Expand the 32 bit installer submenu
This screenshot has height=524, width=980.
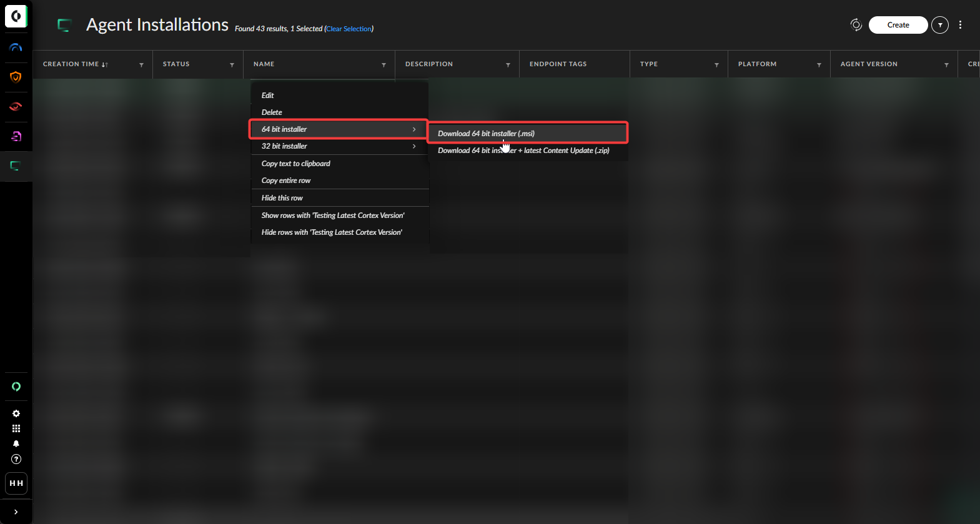point(339,146)
